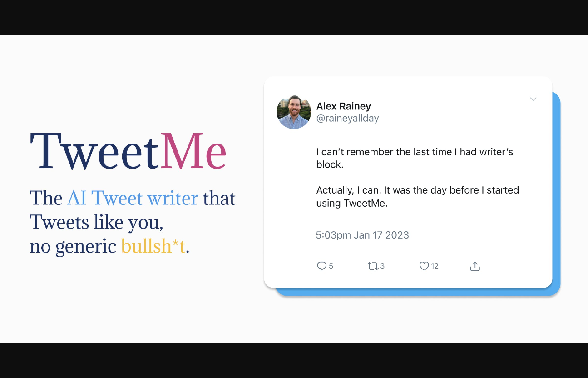Click the "no generic" tagline text

73,246
